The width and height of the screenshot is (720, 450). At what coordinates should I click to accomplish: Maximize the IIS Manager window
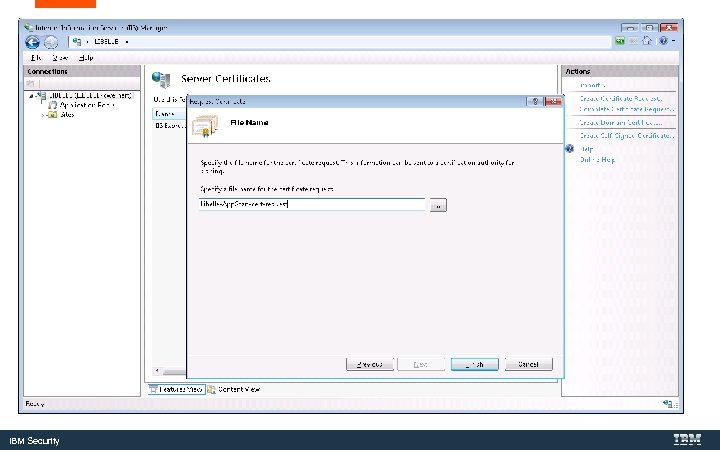point(649,28)
